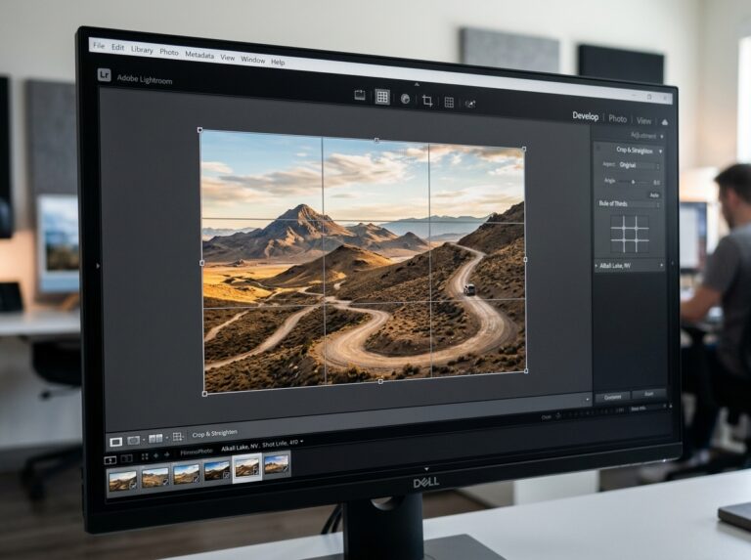Select single image loupe view icon
This screenshot has height=560, width=751.
pyautogui.click(x=116, y=442)
